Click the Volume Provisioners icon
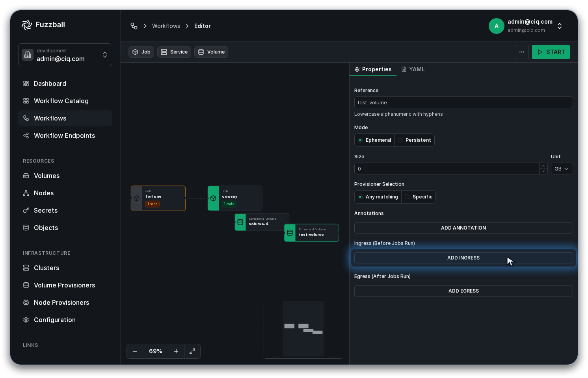The height and width of the screenshot is (378, 588). [26, 285]
